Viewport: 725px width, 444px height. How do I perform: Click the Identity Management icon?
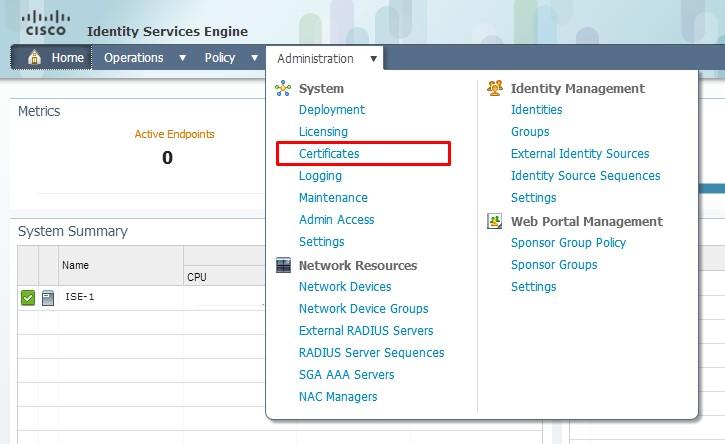click(x=495, y=88)
